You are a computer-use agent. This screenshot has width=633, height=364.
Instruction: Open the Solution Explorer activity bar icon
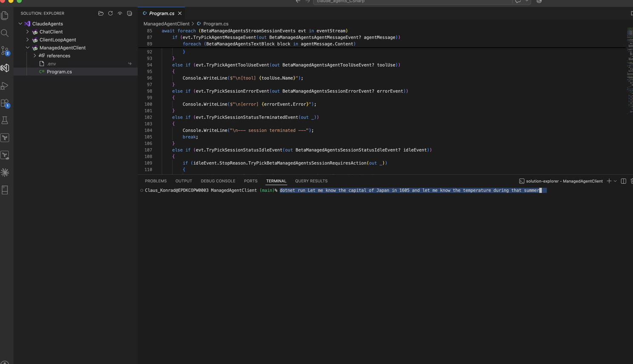[5, 68]
